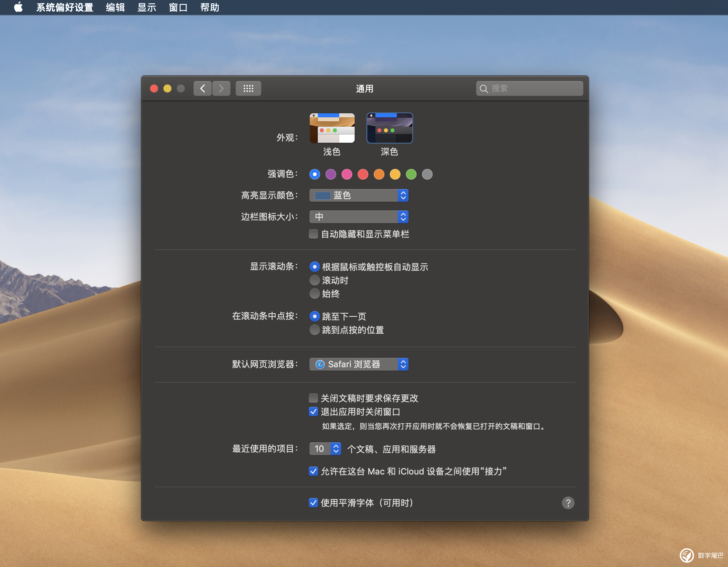Image resolution: width=728 pixels, height=567 pixels.
Task: Choose the yellow accent color
Action: point(395,174)
